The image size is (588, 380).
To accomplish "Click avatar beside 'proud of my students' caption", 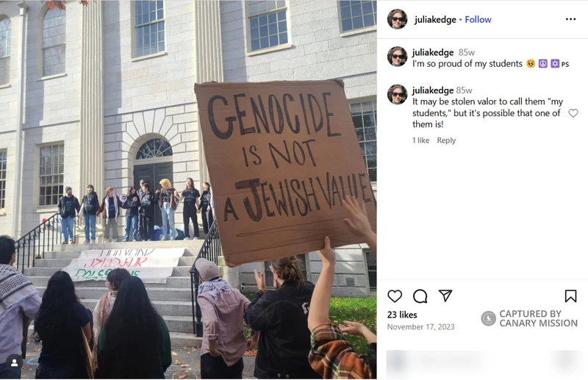I will (x=397, y=57).
